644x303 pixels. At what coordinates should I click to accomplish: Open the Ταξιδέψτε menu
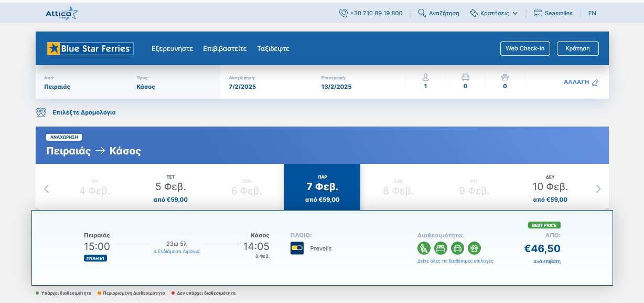tap(273, 49)
